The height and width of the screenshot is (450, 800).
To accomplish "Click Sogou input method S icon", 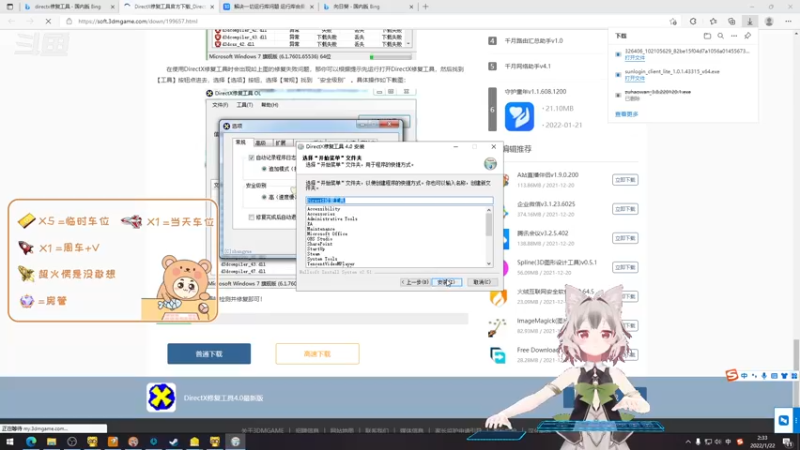I will click(x=732, y=376).
